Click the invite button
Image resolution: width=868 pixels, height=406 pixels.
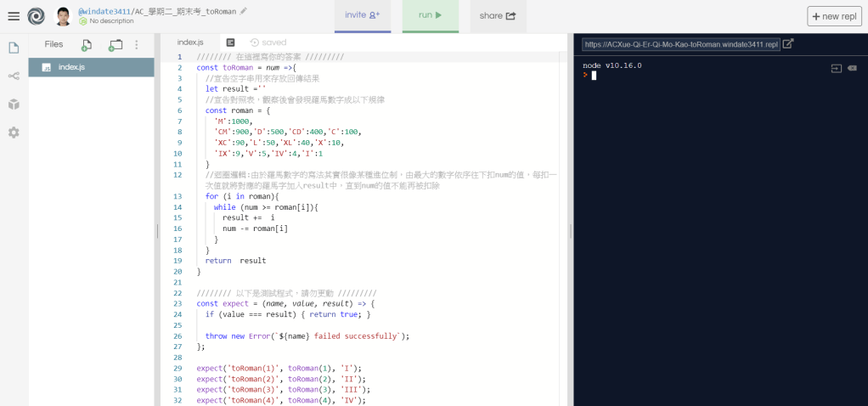click(x=367, y=15)
